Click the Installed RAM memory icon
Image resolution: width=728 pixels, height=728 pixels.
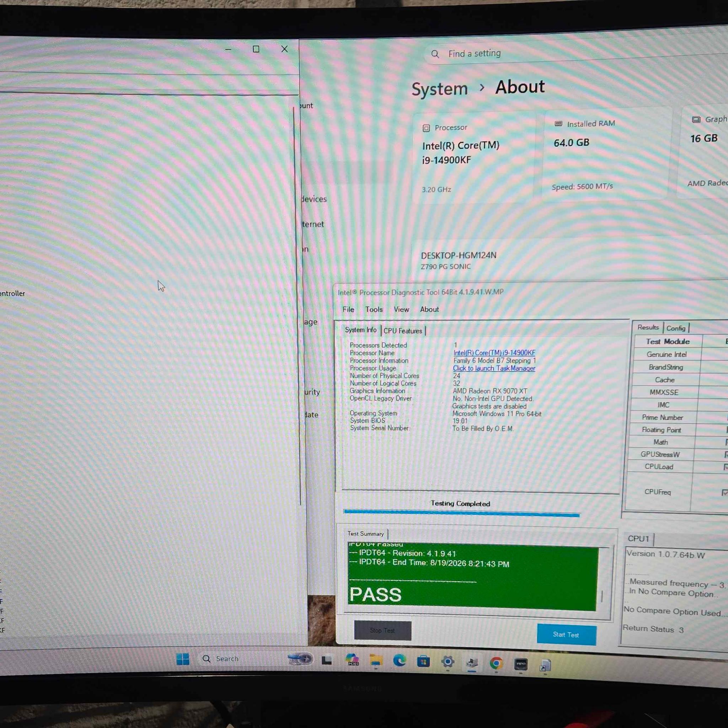pos(558,124)
